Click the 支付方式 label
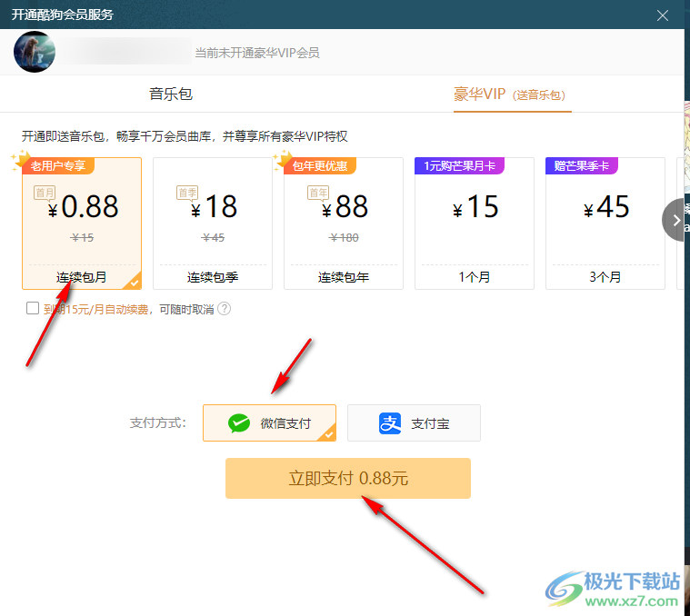Screen dimensions: 690x616 pos(158,423)
